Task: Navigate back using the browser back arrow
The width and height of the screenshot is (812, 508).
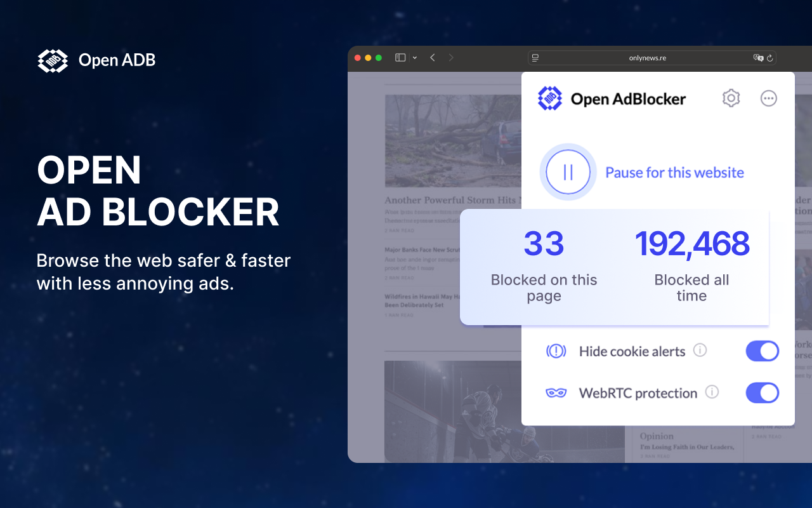Action: coord(432,57)
